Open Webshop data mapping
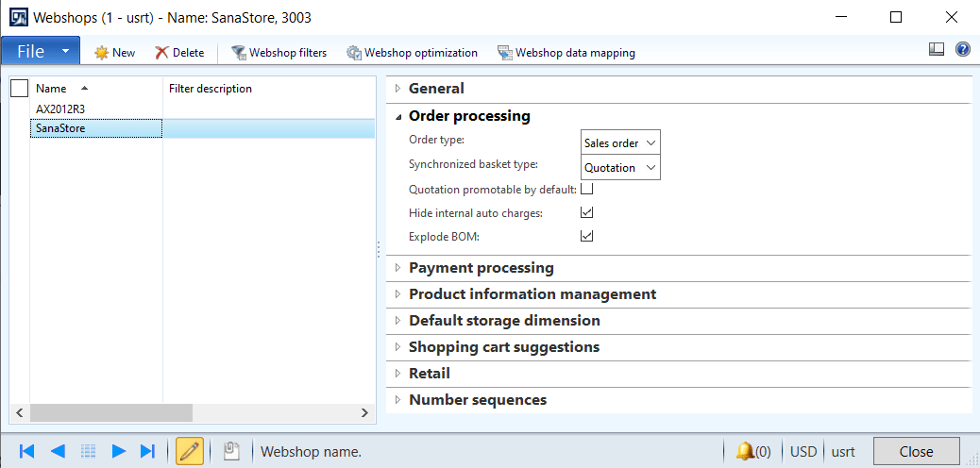 coord(505,53)
